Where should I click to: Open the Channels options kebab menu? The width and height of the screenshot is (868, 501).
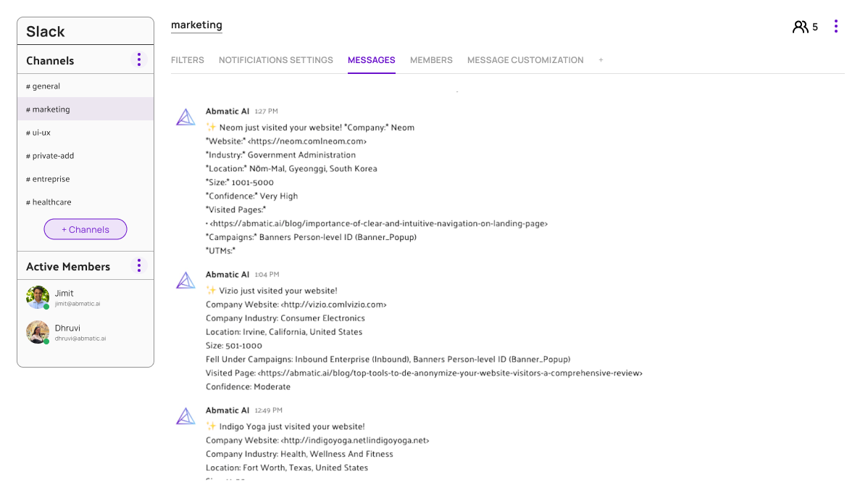(x=138, y=59)
